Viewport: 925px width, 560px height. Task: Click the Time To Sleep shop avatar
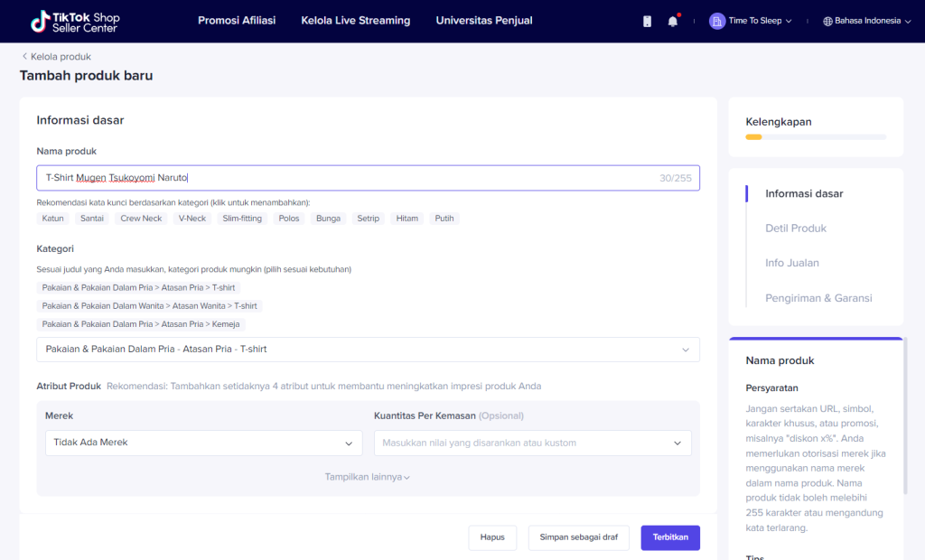[x=716, y=21]
